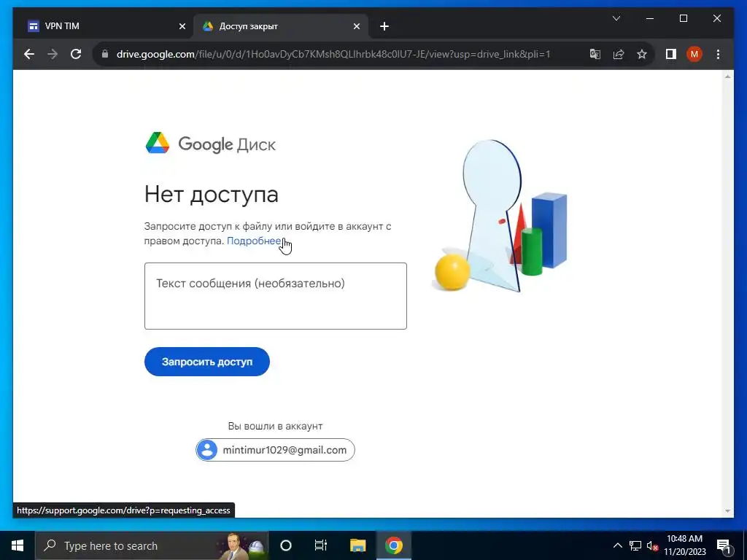Toggle the Chrome side panel icon

point(671,54)
